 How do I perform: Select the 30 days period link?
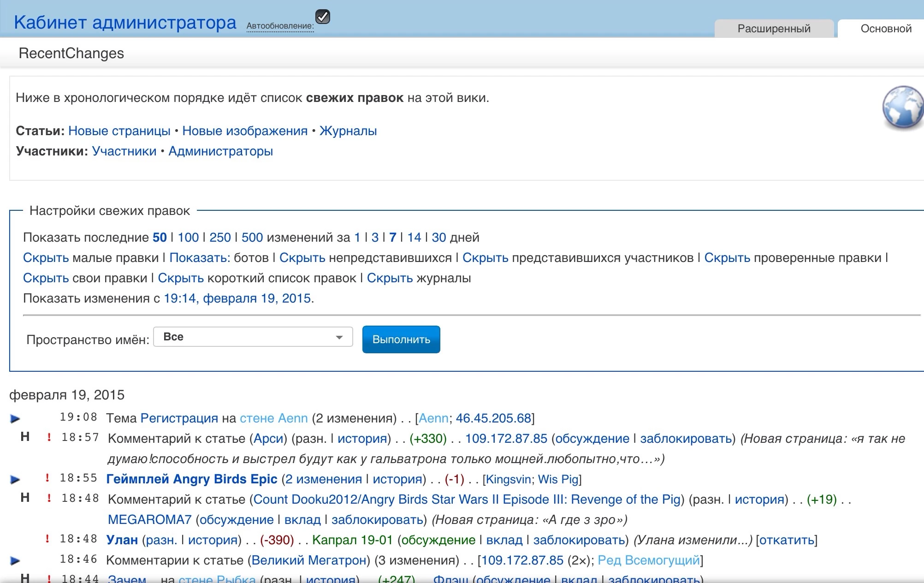tap(438, 238)
